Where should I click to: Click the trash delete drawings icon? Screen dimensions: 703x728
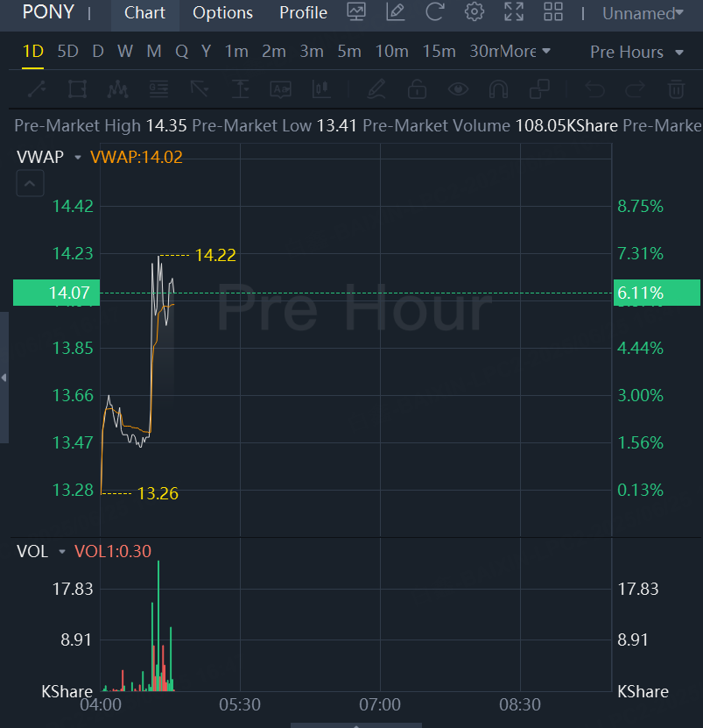pos(676,88)
